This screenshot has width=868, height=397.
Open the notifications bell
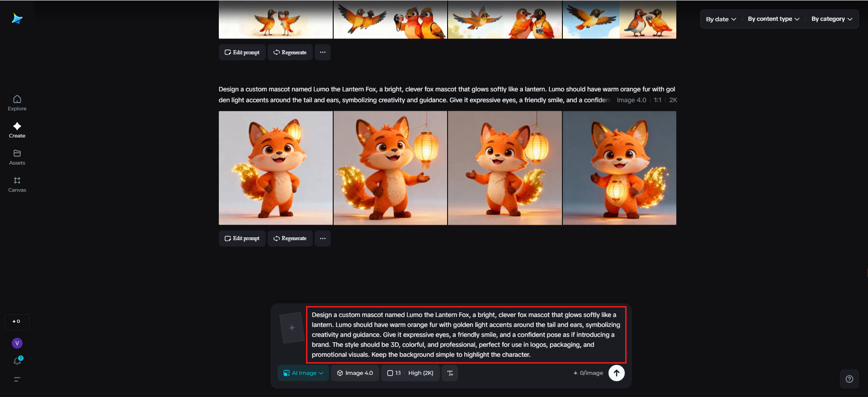[17, 361]
